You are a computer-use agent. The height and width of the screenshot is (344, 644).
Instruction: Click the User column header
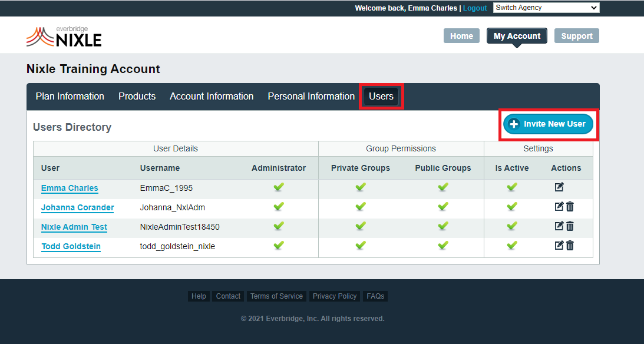pyautogui.click(x=50, y=168)
